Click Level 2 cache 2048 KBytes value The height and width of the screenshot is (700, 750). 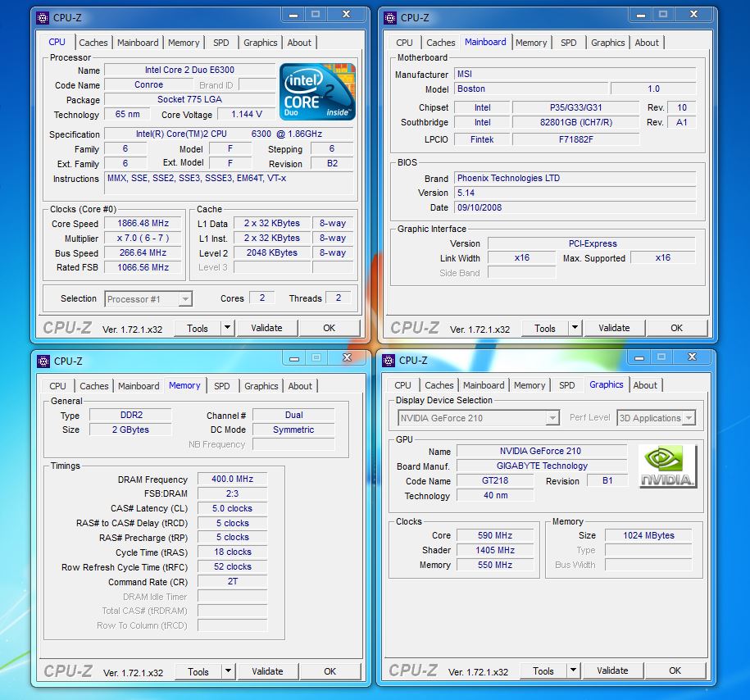click(x=271, y=252)
